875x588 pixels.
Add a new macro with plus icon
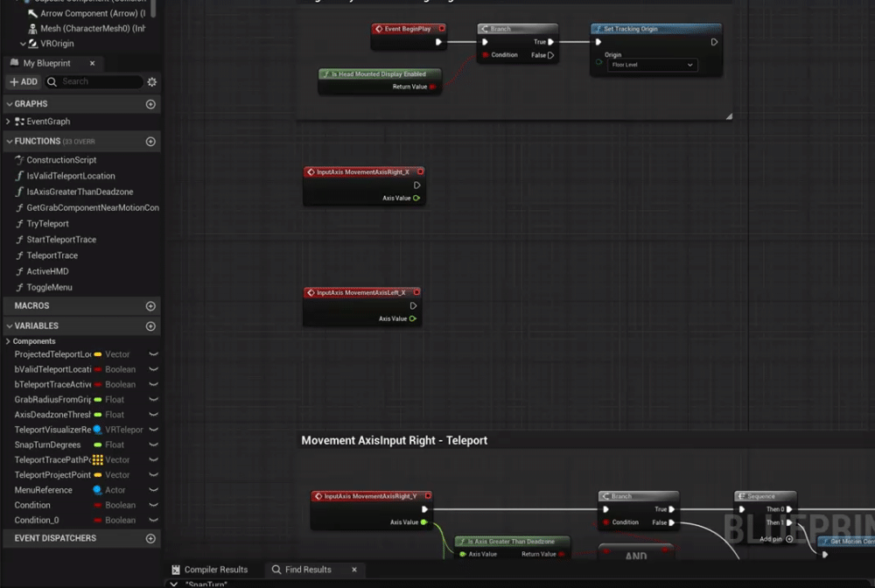[x=150, y=306]
